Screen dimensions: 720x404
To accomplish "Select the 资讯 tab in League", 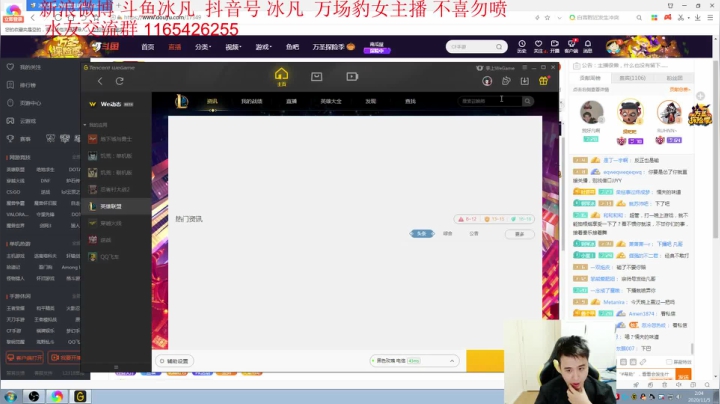I will pyautogui.click(x=212, y=101).
